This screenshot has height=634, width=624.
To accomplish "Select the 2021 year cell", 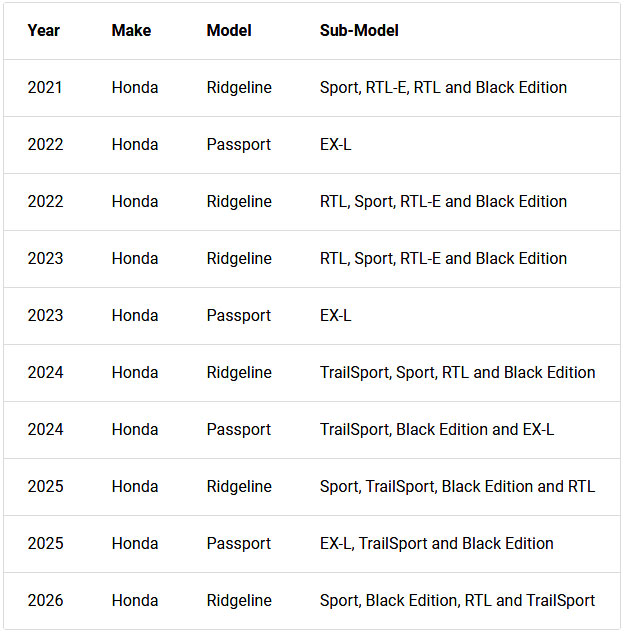I will point(44,88).
